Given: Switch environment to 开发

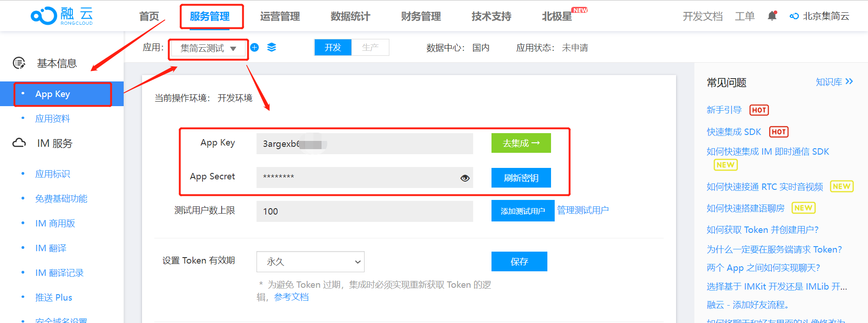Looking at the screenshot, I should tap(333, 48).
